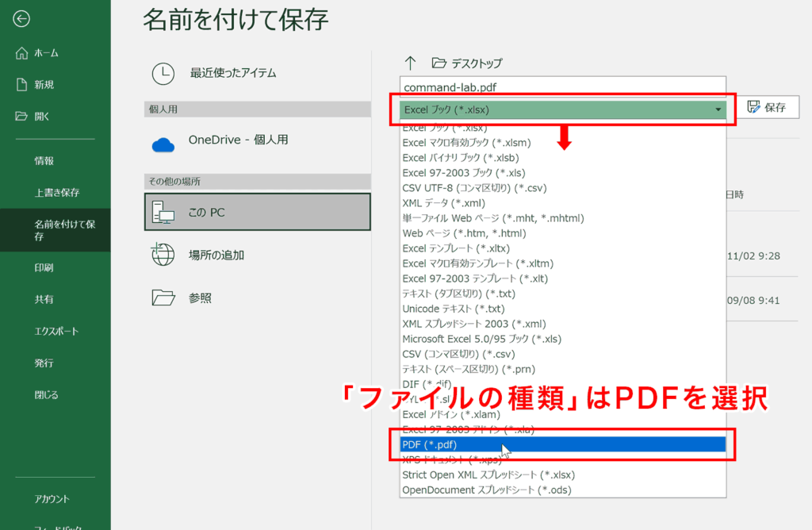
Task: Pick CSV UTF-8 (コンマ区切り) file type
Action: pos(563,187)
